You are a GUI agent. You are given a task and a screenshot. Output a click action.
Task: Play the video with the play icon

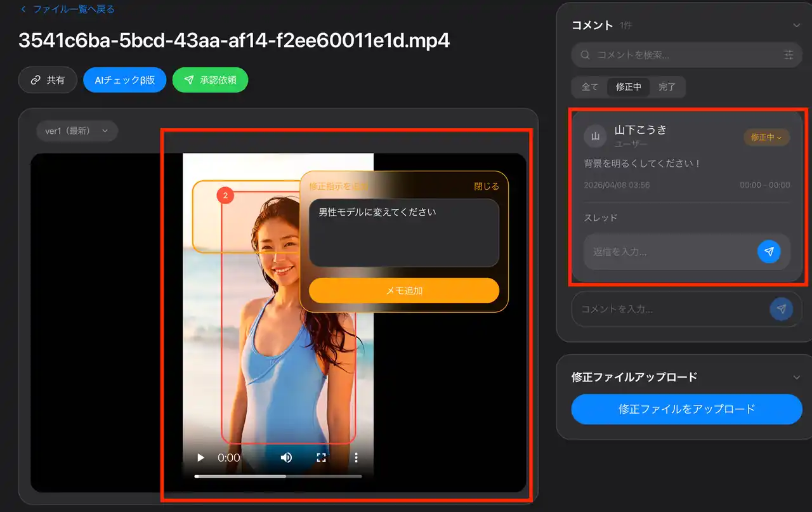(x=201, y=457)
